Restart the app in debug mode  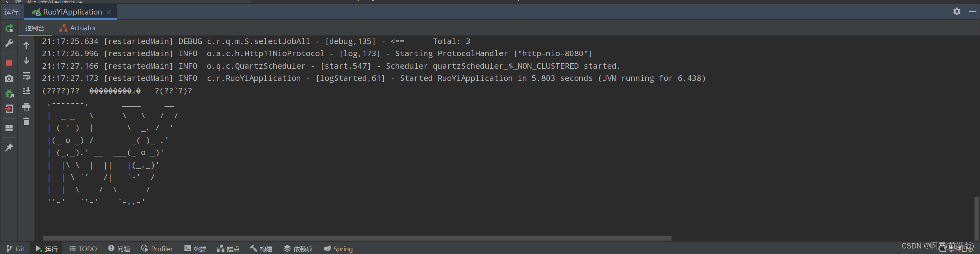pos(9,93)
